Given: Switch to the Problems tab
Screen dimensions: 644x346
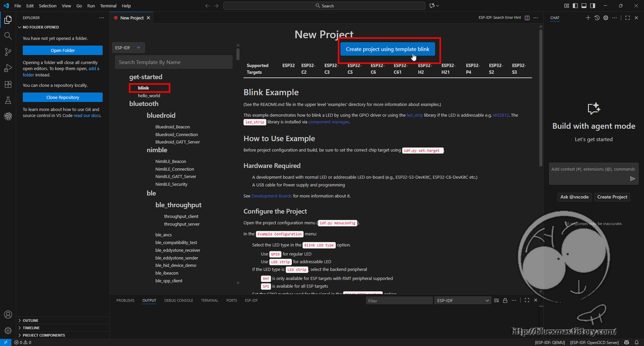Looking at the screenshot, I should (125, 300).
